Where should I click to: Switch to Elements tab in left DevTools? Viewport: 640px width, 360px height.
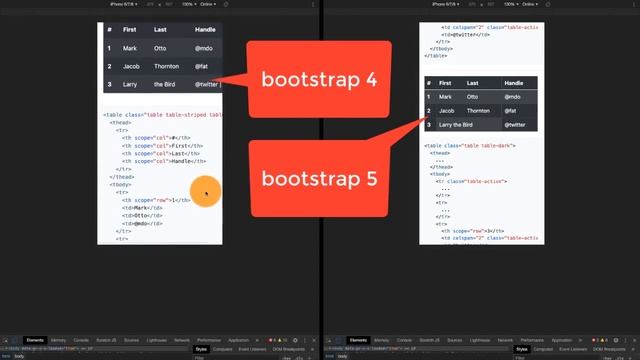click(x=35, y=340)
